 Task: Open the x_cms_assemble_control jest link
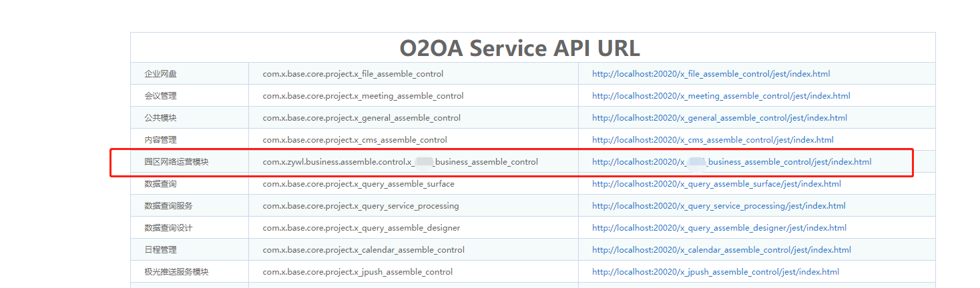[x=712, y=140]
